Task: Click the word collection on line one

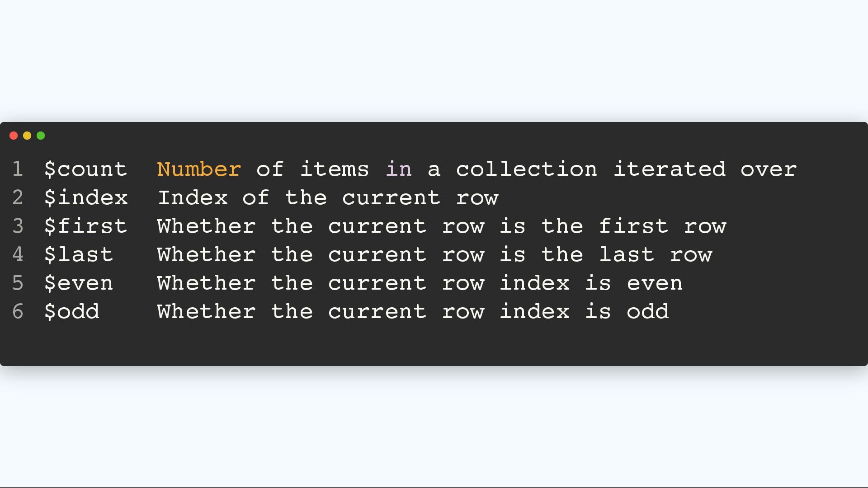Action: [527, 169]
